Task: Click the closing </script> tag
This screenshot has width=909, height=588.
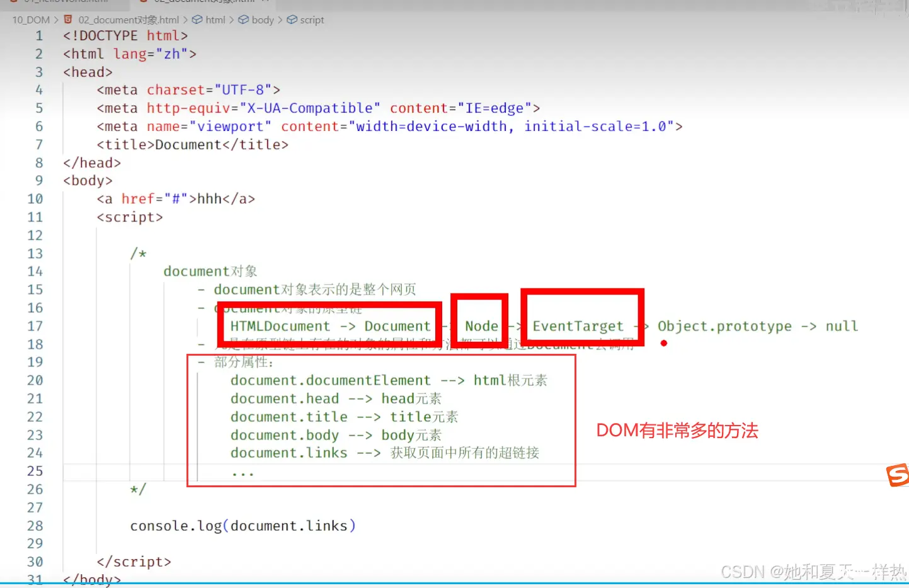Action: (134, 562)
